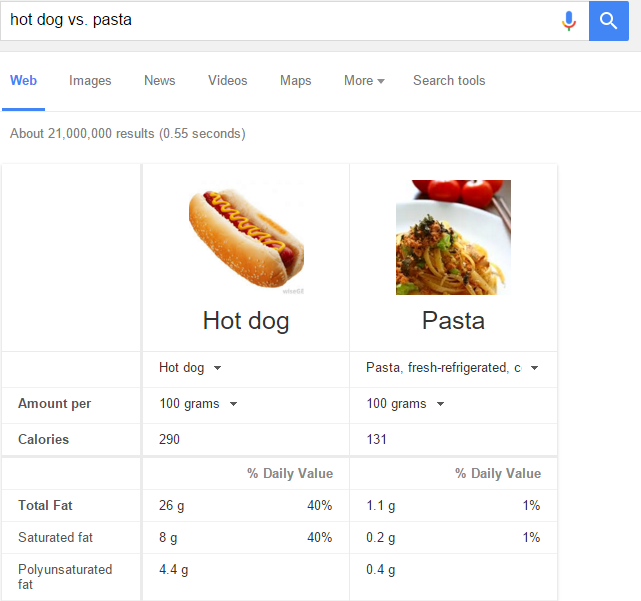The image size is (641, 601).
Task: Switch to the News tab
Action: [x=160, y=81]
